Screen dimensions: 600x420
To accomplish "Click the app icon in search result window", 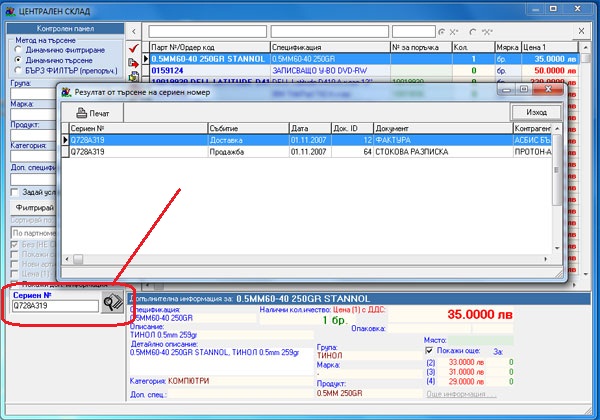I will pyautogui.click(x=66, y=91).
